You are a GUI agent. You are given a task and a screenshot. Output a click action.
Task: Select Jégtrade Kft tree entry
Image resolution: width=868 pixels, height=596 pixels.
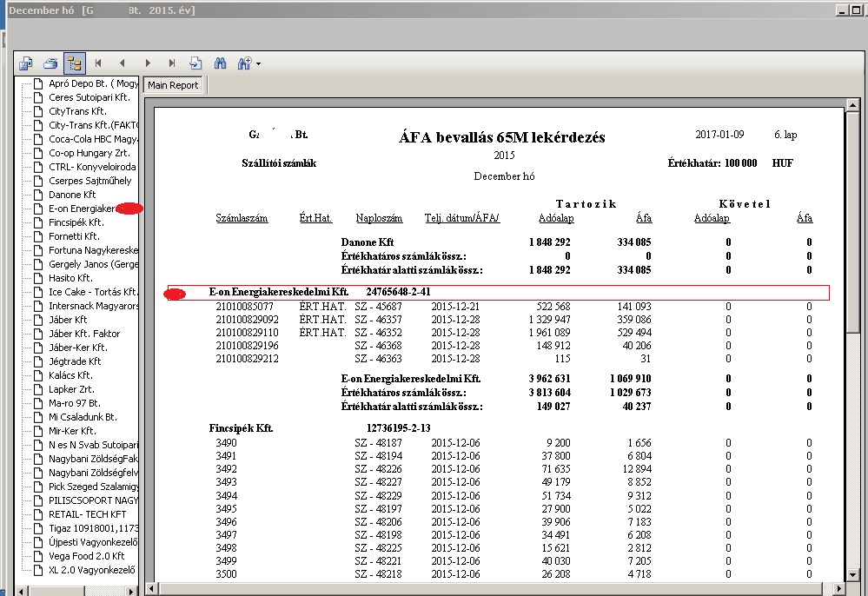pyautogui.click(x=75, y=361)
